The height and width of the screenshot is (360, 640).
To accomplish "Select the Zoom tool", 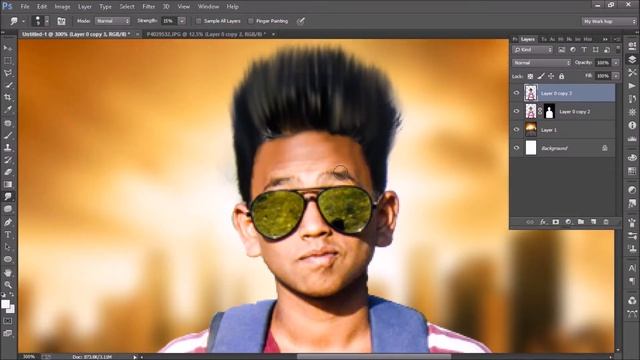I will tap(8, 284).
